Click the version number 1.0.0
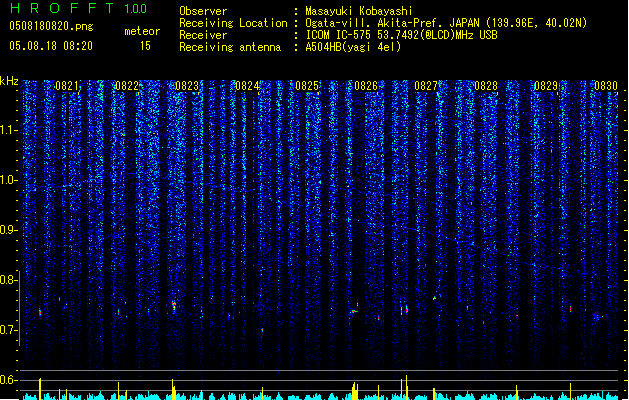This screenshot has height=400, width=629. tap(136, 9)
